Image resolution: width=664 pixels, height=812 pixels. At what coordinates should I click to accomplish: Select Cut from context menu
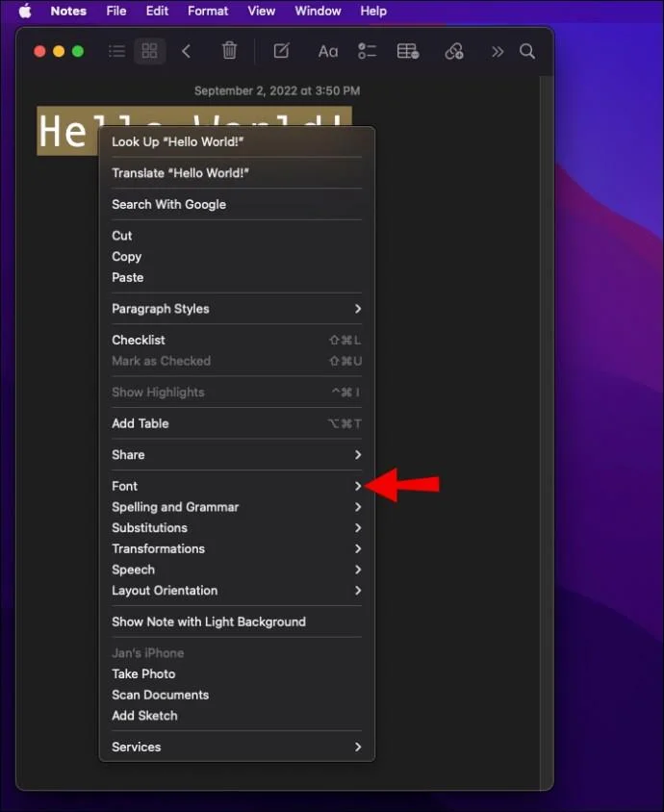pyautogui.click(x=237, y=236)
